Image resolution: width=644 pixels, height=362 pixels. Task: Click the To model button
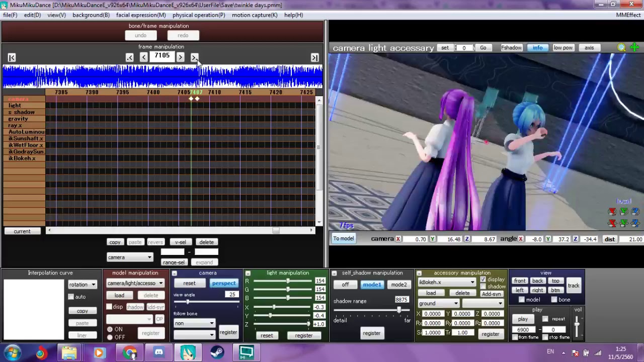[x=343, y=239]
